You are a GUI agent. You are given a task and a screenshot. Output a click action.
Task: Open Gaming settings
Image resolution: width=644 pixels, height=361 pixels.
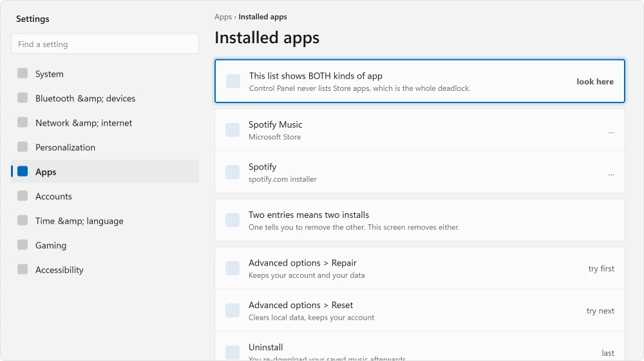tap(105, 245)
